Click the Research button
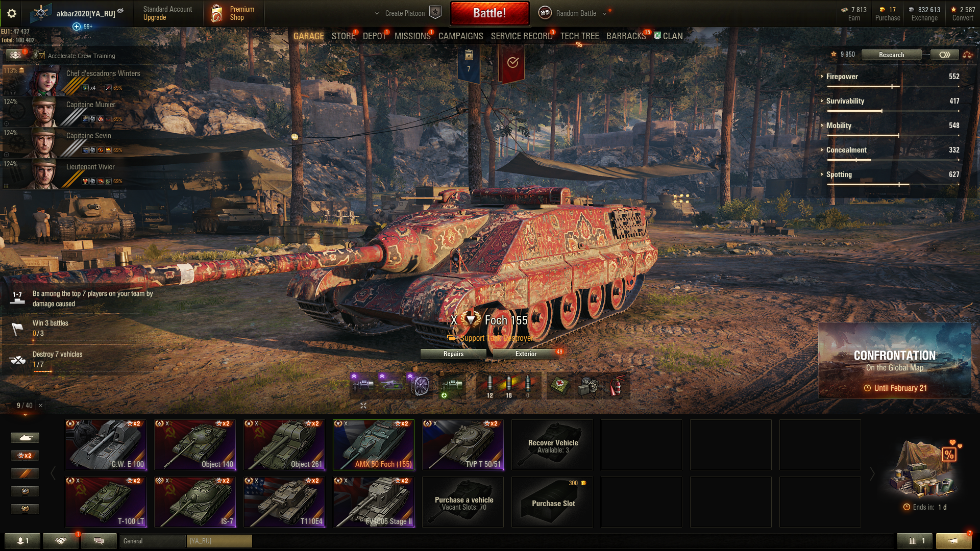 [891, 55]
